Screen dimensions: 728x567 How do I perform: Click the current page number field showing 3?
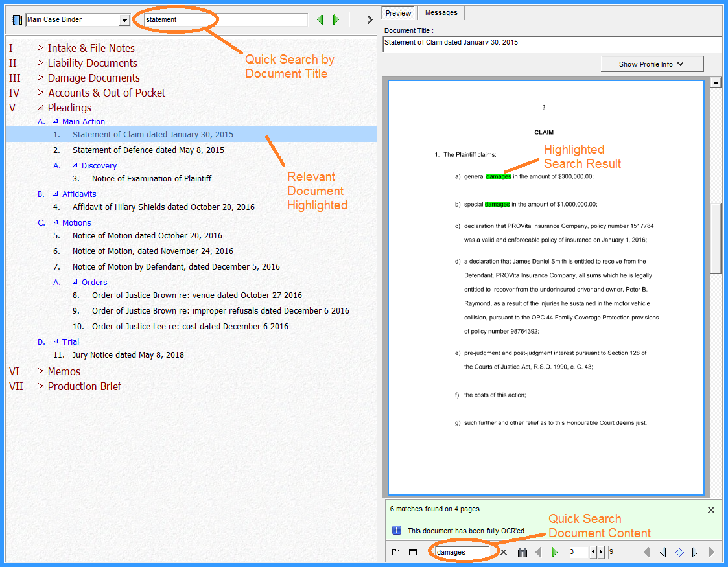point(579,552)
